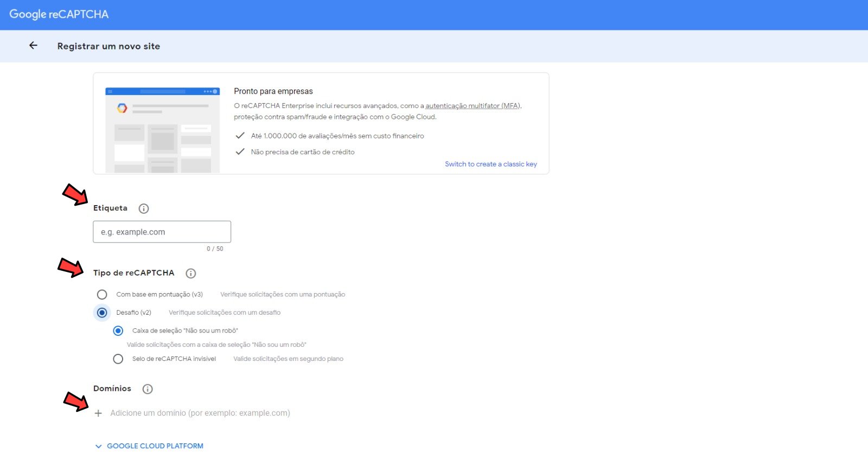Open the autenticação multifator (MFA) link
The width and height of the screenshot is (868, 464).
tap(473, 106)
